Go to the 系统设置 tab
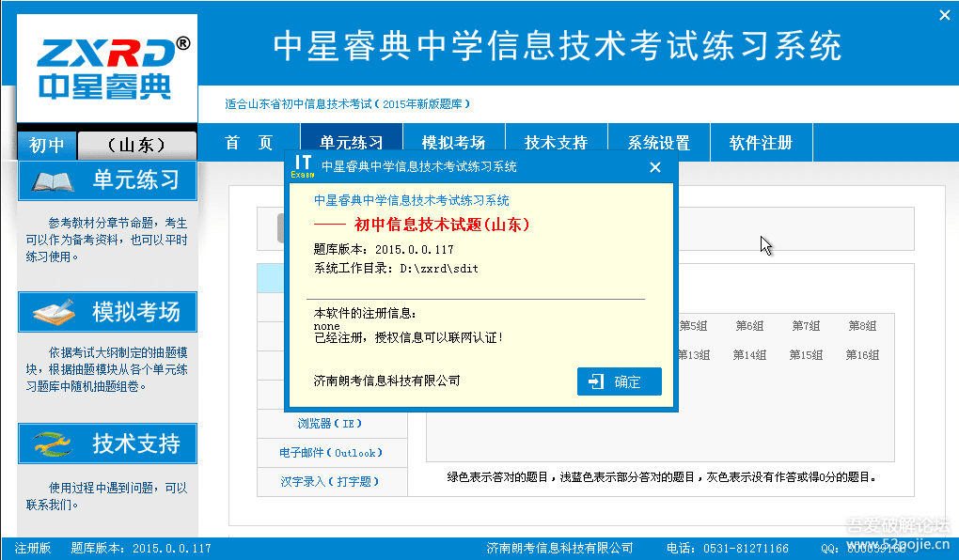This screenshot has width=959, height=560. 659,143
